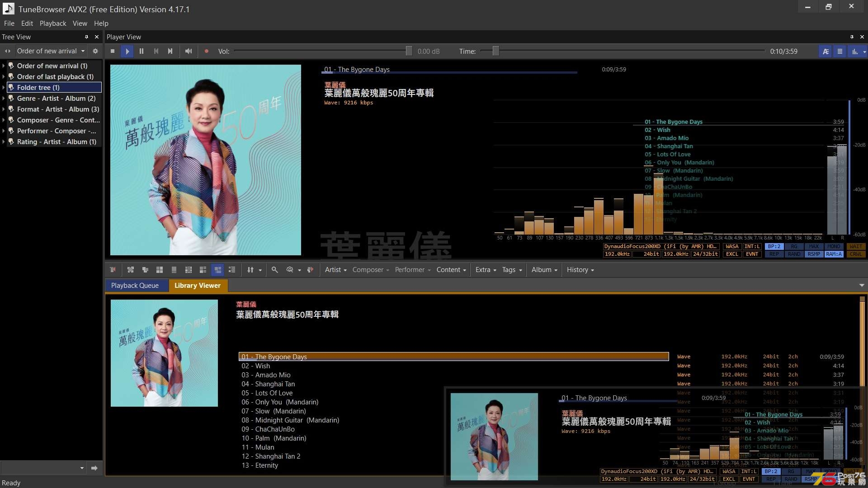This screenshot has height=488, width=868.
Task: Click the text display icon in player toolbar
Action: tap(826, 51)
